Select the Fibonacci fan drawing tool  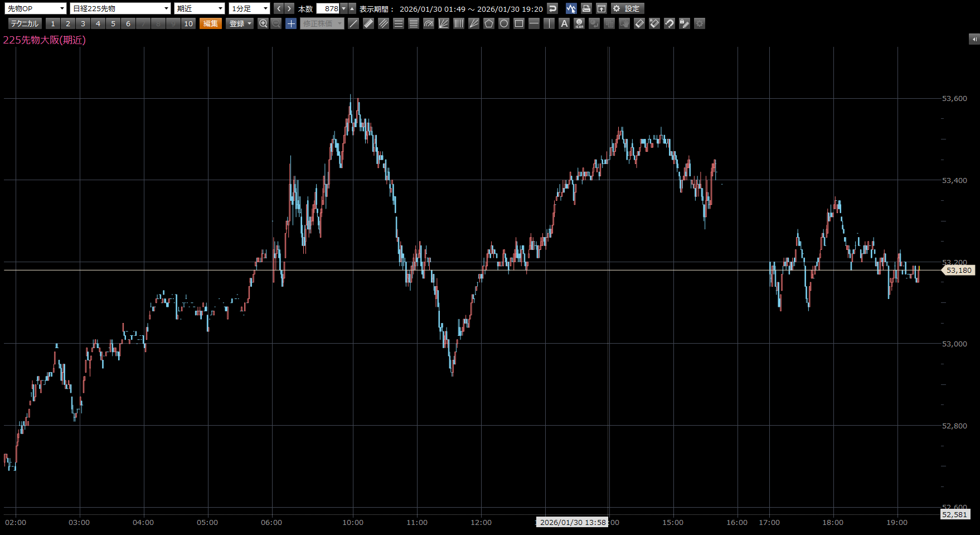[x=444, y=23]
